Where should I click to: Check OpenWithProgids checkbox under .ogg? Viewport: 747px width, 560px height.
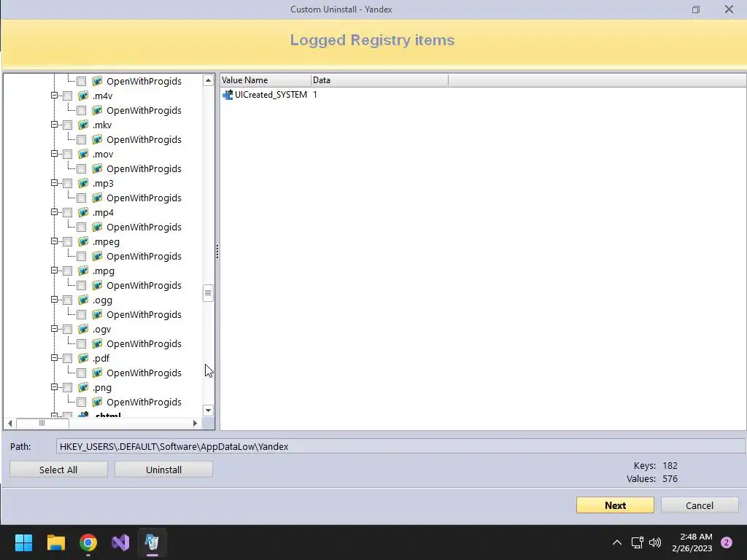pos(82,315)
